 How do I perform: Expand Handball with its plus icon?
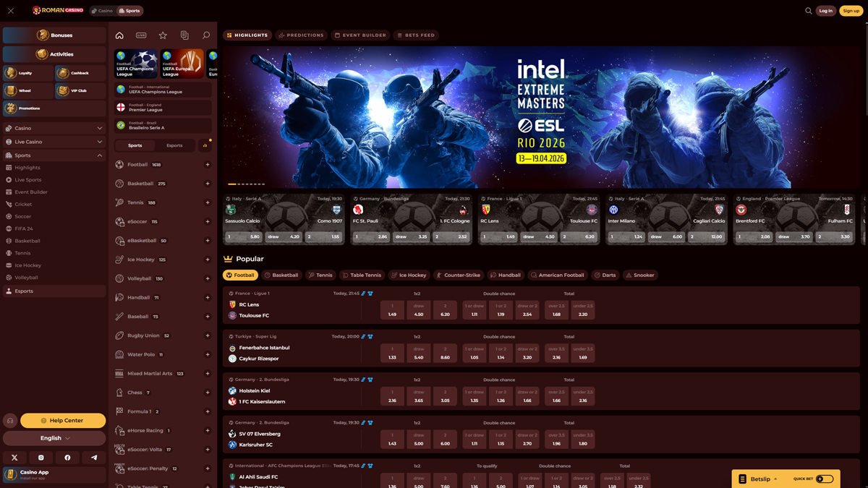click(x=208, y=298)
